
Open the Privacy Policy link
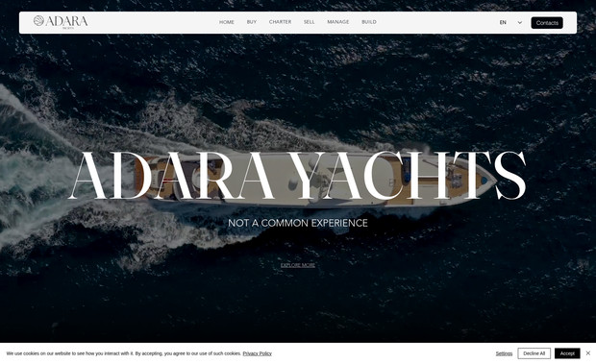[x=258, y=353]
